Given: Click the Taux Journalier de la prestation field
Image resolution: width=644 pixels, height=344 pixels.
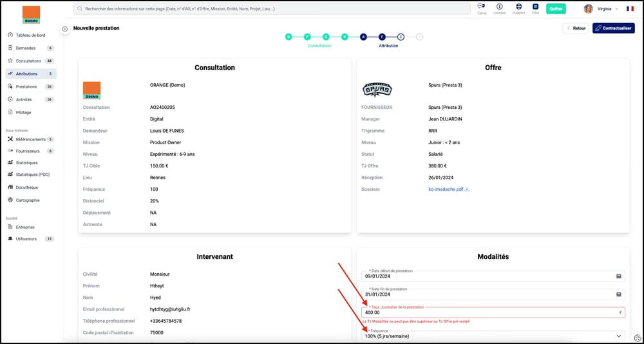Looking at the screenshot, I should (x=489, y=312).
